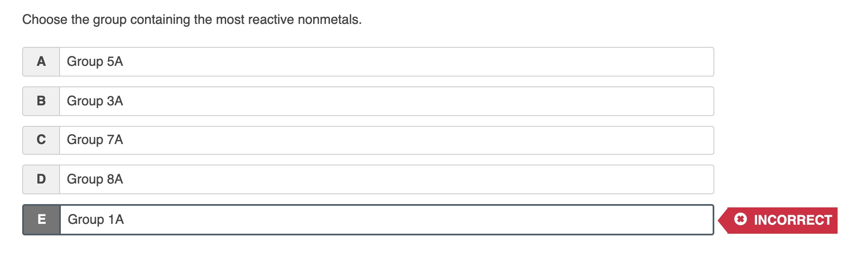Select the Group 1A answer row

coord(288,219)
